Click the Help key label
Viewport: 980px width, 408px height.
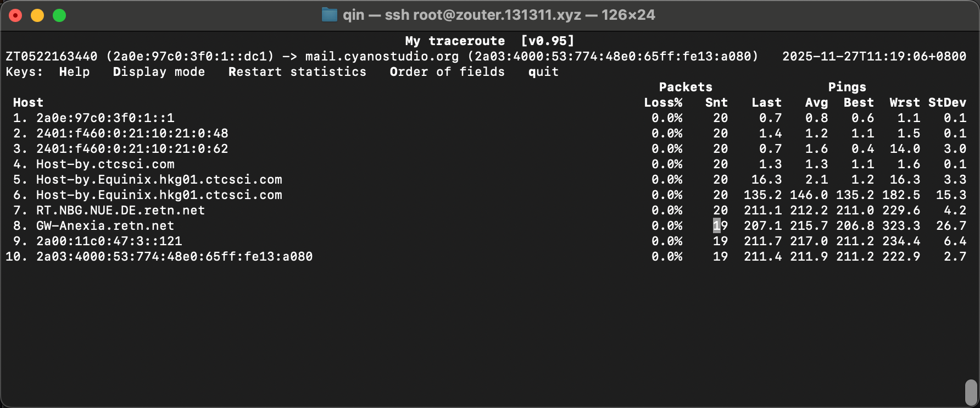point(74,72)
